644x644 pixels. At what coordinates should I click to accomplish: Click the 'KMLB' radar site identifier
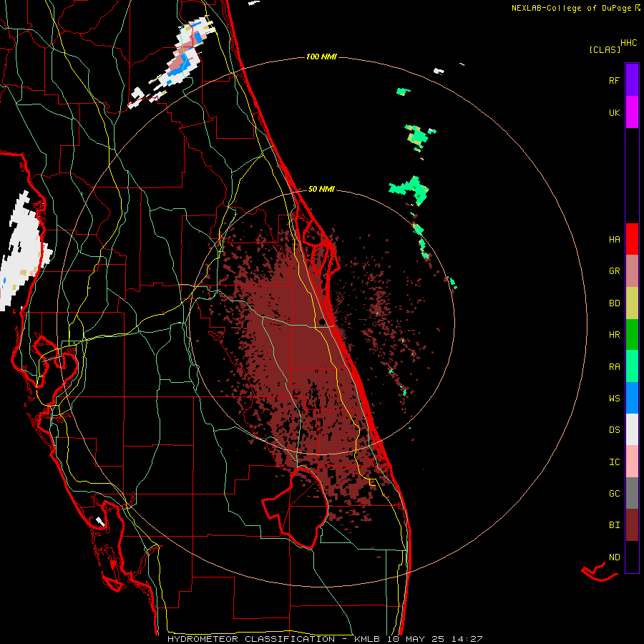point(366,639)
